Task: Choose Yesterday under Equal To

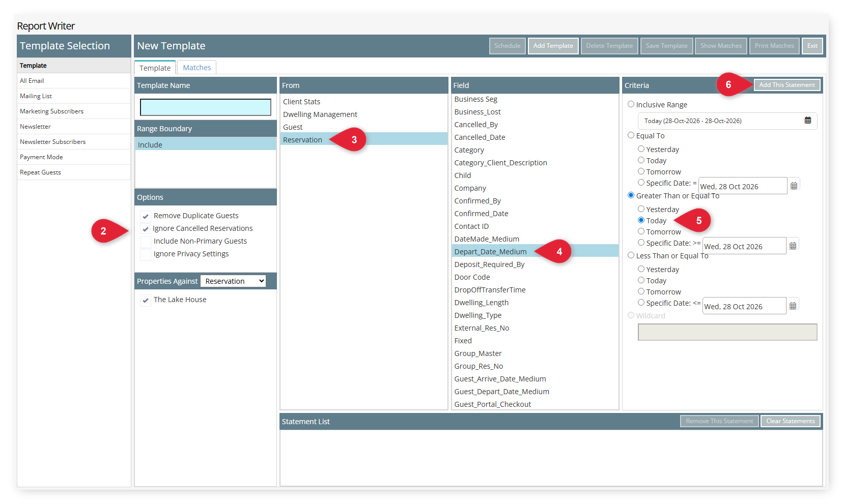Action: point(641,149)
